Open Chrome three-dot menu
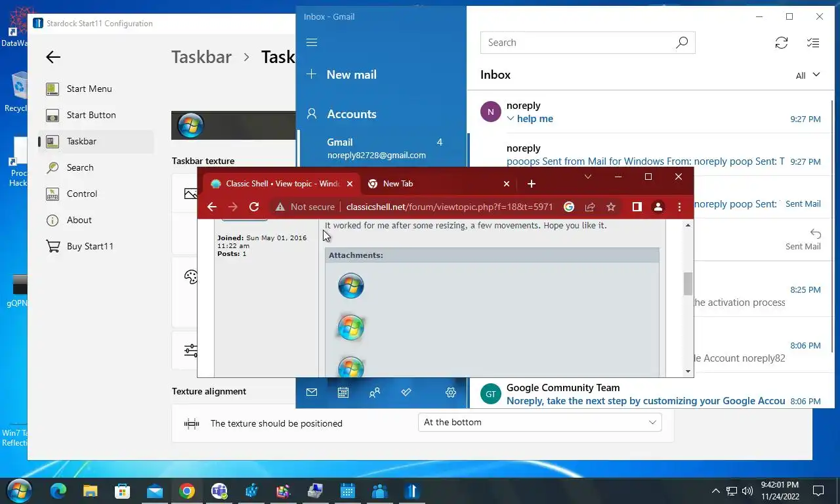Image resolution: width=840 pixels, height=504 pixels. (x=679, y=207)
